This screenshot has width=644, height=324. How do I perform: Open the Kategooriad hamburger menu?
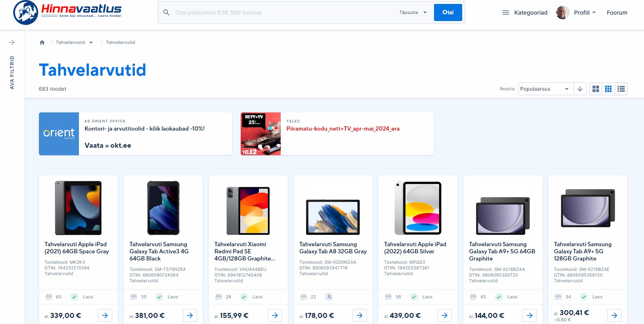(505, 12)
